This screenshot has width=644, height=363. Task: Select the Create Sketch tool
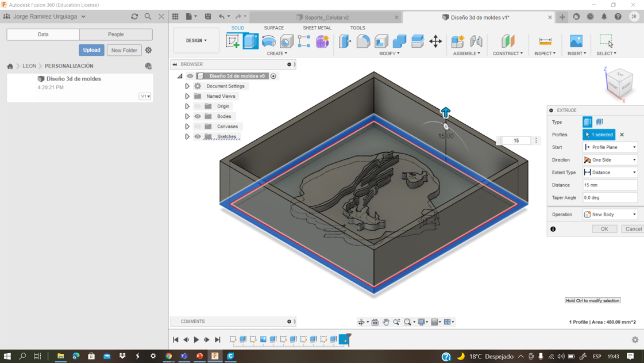(x=233, y=41)
